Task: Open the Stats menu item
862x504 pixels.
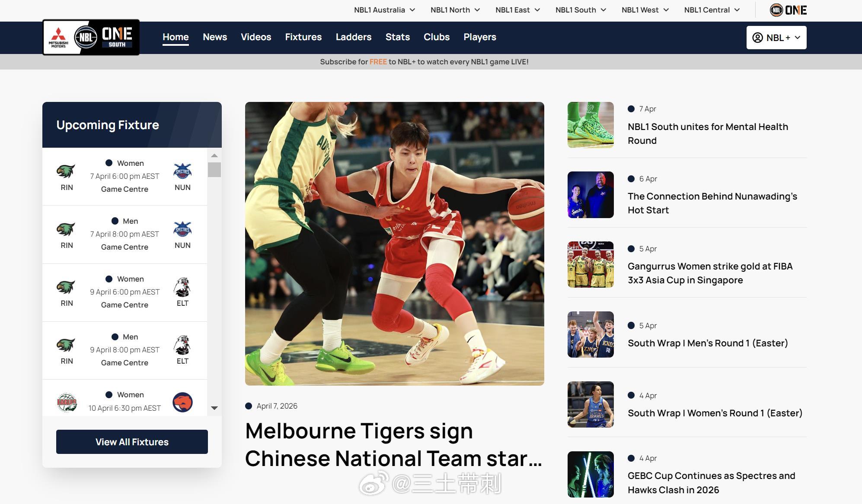Action: pos(397,37)
